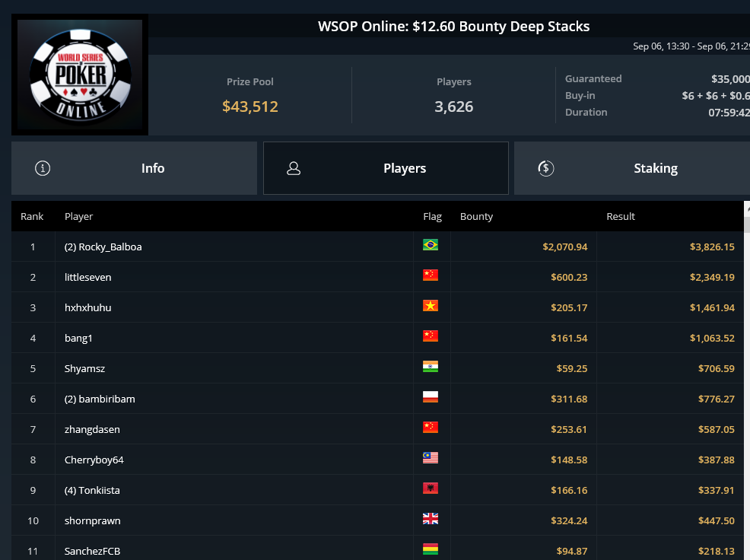Click the Albania flag for Tonkiista
750x560 pixels.
(431, 488)
